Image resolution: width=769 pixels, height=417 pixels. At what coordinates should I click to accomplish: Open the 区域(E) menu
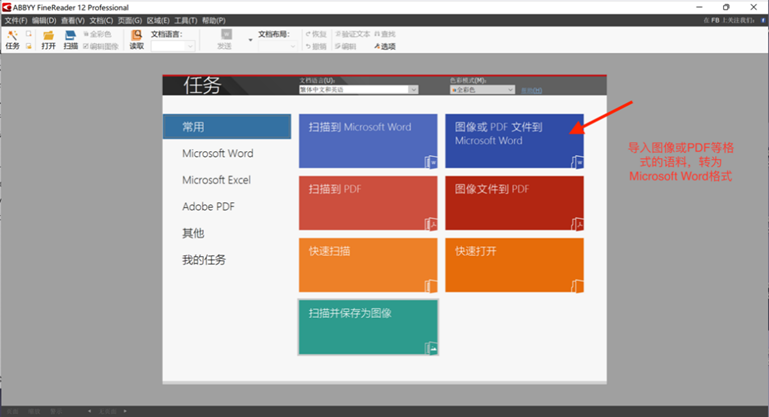click(158, 21)
